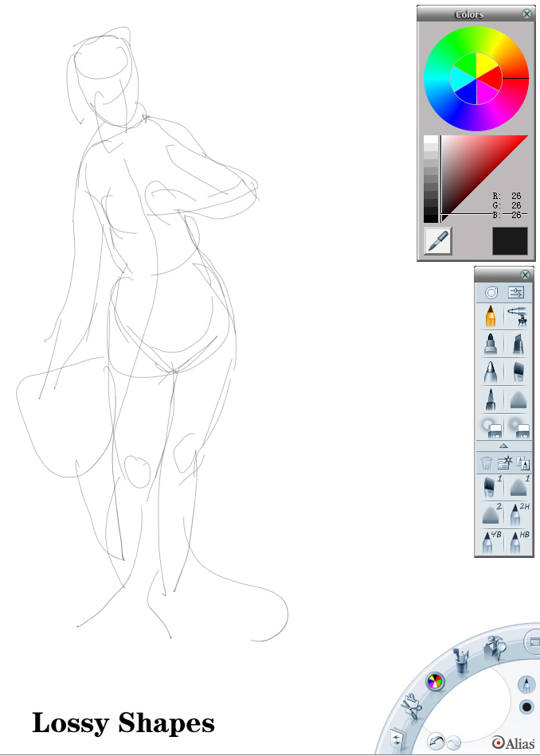540x756 pixels.
Task: Click the undo arrow button
Action: [x=436, y=742]
